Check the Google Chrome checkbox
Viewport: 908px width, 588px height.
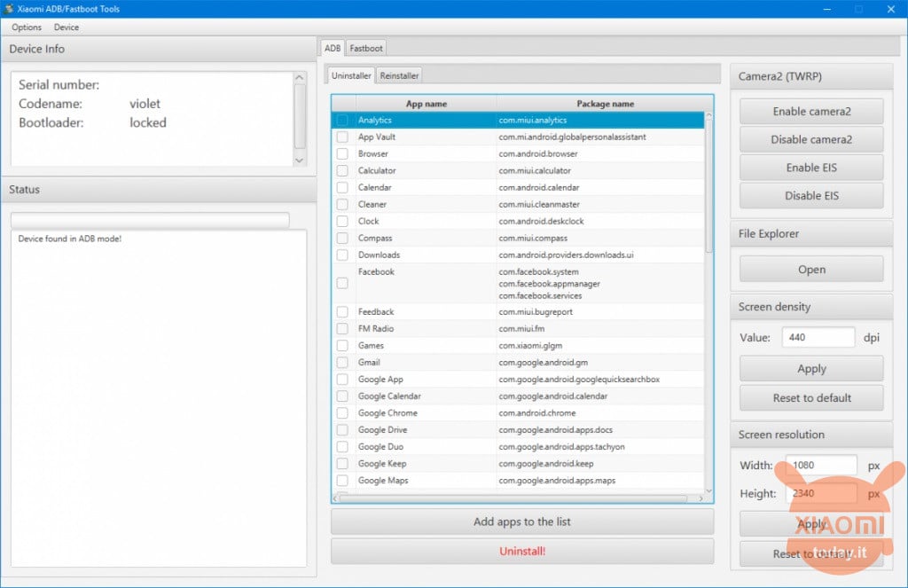click(342, 412)
